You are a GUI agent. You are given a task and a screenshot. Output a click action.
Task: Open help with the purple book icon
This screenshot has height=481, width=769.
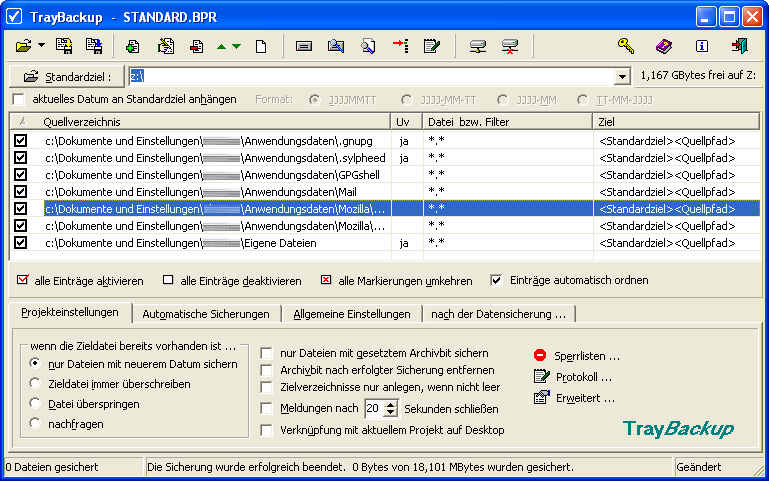point(664,47)
